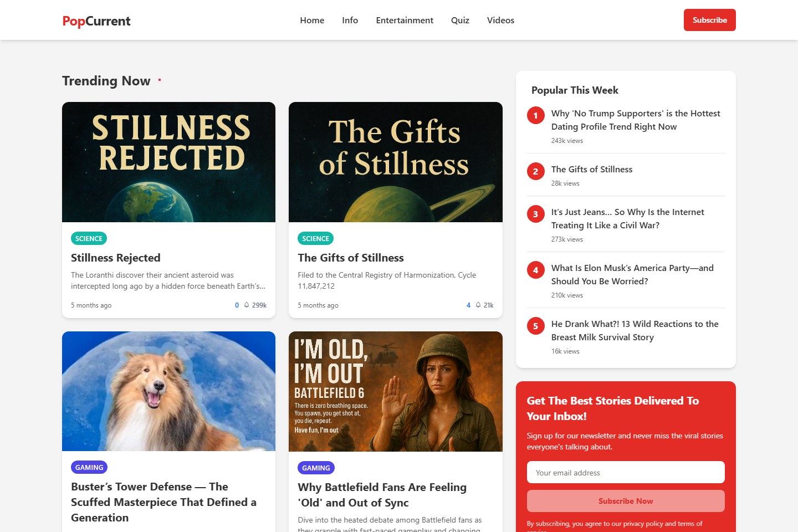This screenshot has width=798, height=532.
Task: Open The Gifts of Stillness in Popular This Week
Action: 592,169
